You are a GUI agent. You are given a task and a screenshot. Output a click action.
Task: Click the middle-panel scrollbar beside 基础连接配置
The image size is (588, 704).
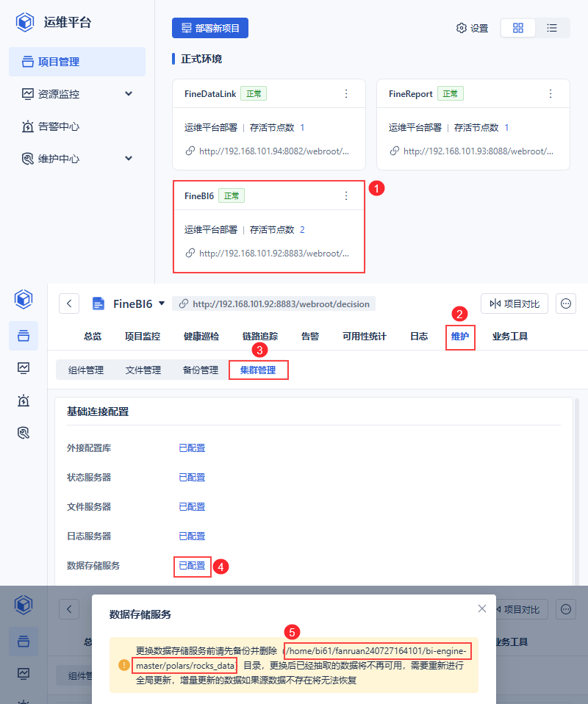tap(577, 492)
